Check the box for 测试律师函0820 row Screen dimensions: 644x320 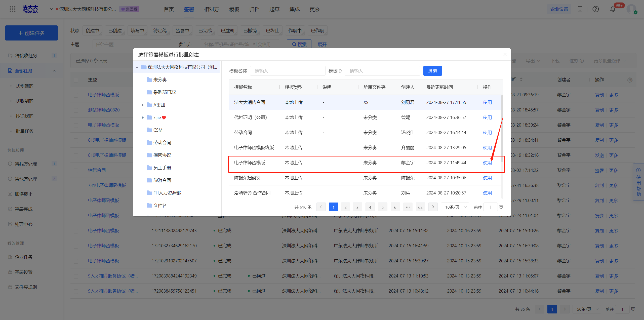pyautogui.click(x=76, y=110)
